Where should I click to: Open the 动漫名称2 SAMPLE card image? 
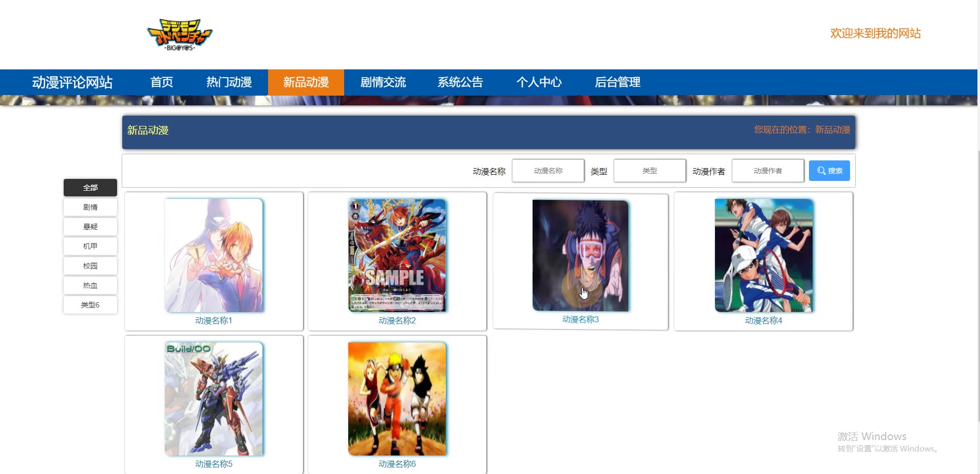point(397,256)
